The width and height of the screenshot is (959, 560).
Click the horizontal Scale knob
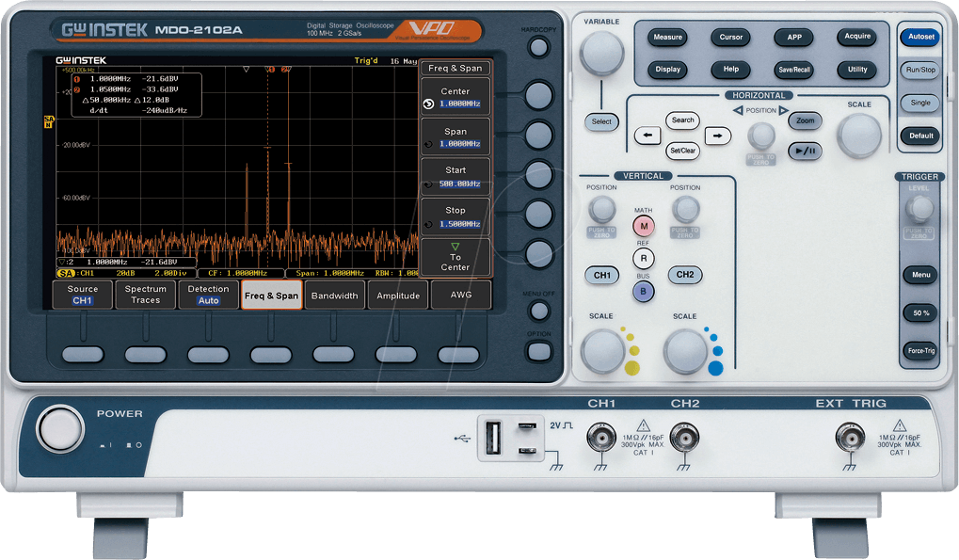(859, 136)
